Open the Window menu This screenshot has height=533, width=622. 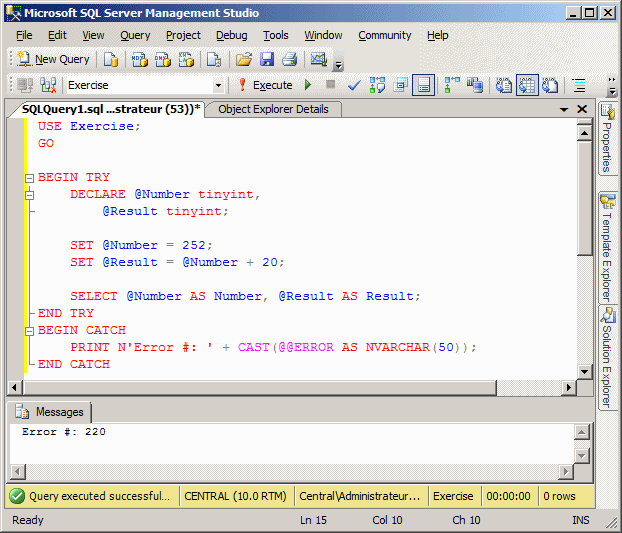[x=323, y=35]
